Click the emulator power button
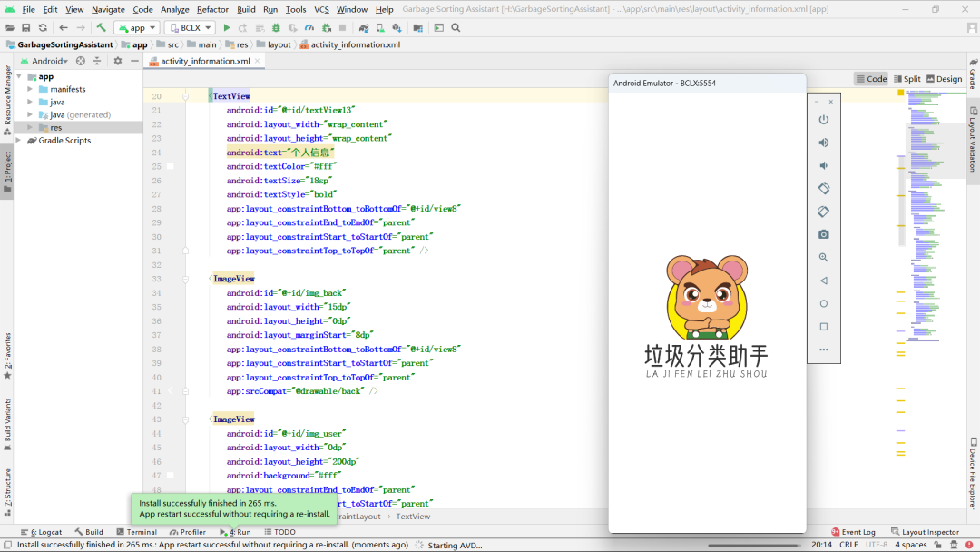The image size is (980, 552). tap(824, 120)
